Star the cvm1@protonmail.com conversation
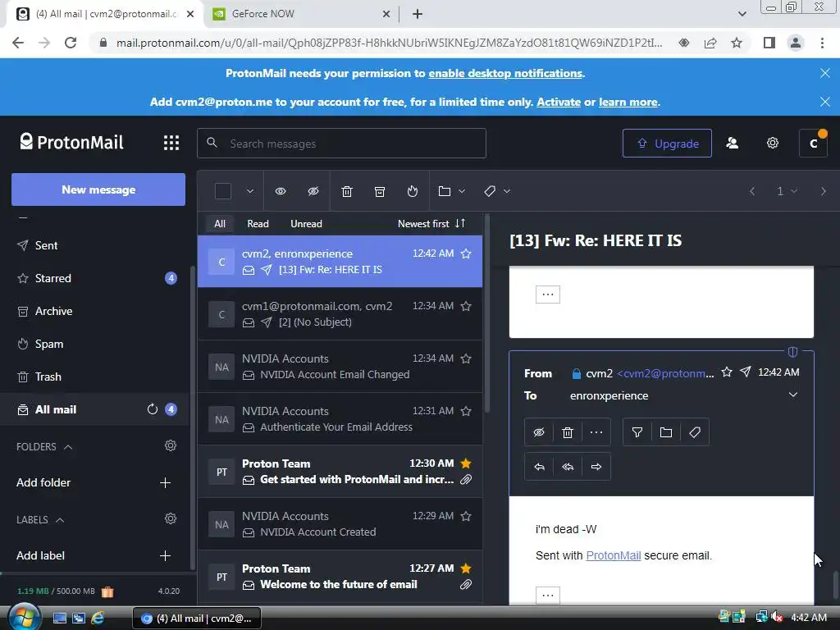Image resolution: width=840 pixels, height=630 pixels. click(x=466, y=306)
